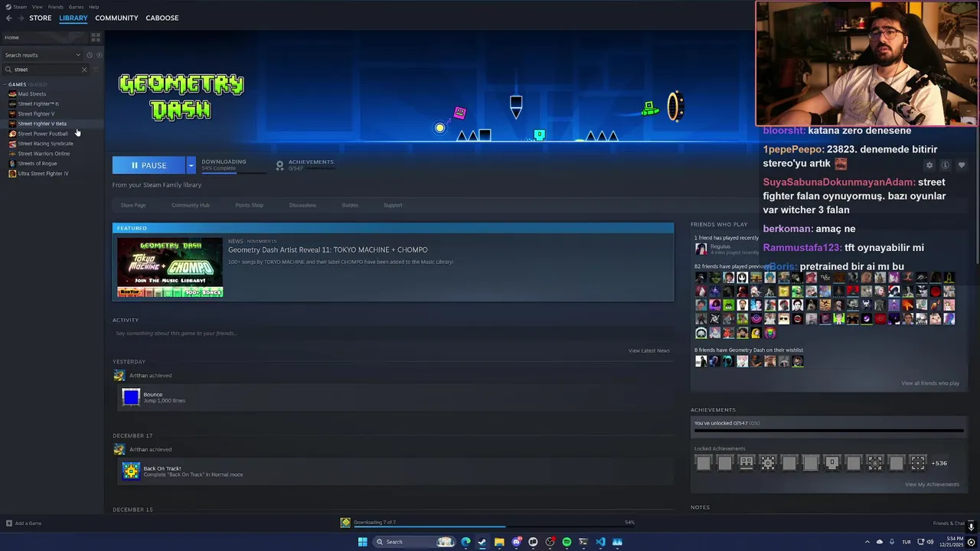Click the 'Say something about this game' field
This screenshot has width=980, height=551.
[x=393, y=334]
